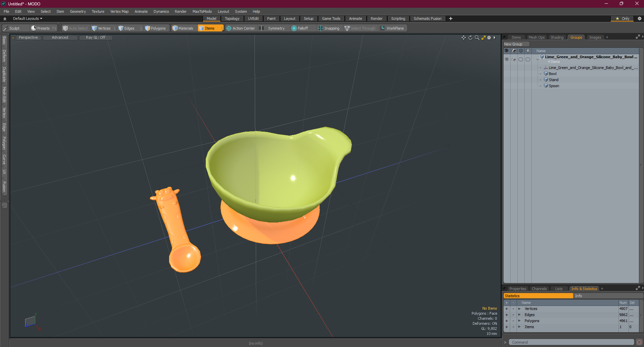Image resolution: width=644 pixels, height=347 pixels.
Task: Open the Texture menu
Action: coord(98,11)
